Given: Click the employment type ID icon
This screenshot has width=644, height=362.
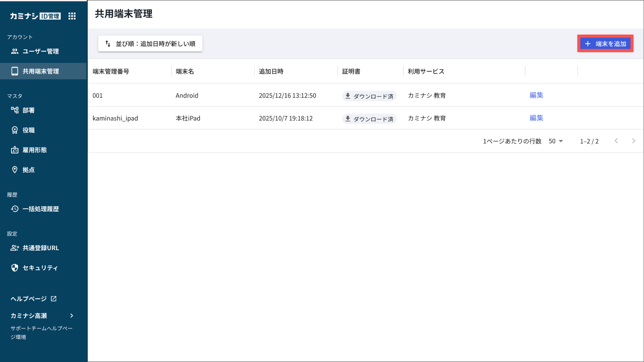Looking at the screenshot, I should point(14,150).
